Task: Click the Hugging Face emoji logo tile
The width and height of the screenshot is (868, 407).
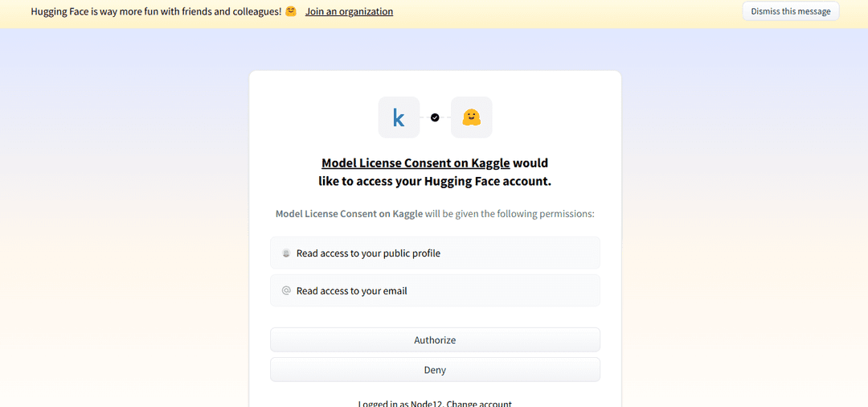Action: [471, 117]
